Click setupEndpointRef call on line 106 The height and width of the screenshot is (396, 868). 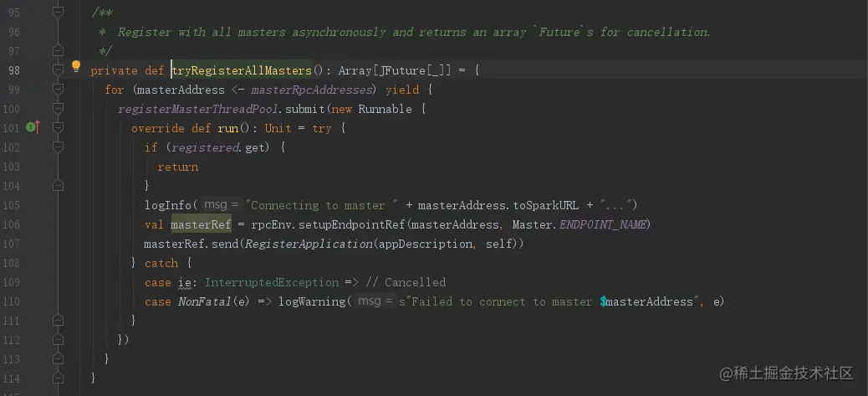pos(353,224)
